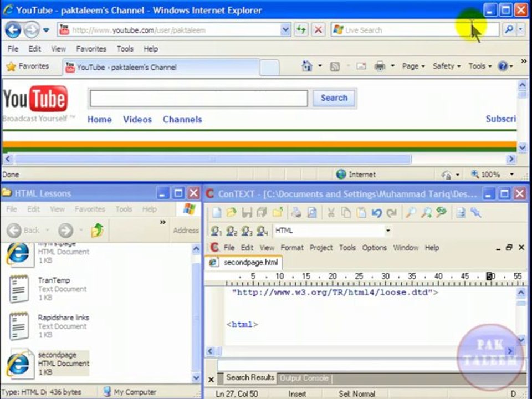Open the HTML highlighter dropdown in ConTEXT
Screen dimensions: 532x399
coord(388,231)
